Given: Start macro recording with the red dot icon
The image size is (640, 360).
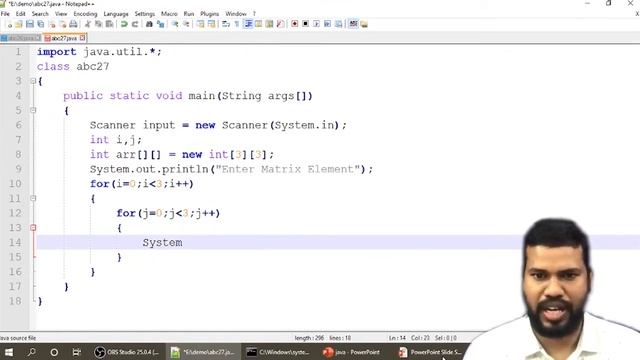Looking at the screenshot, I should click(x=294, y=24).
